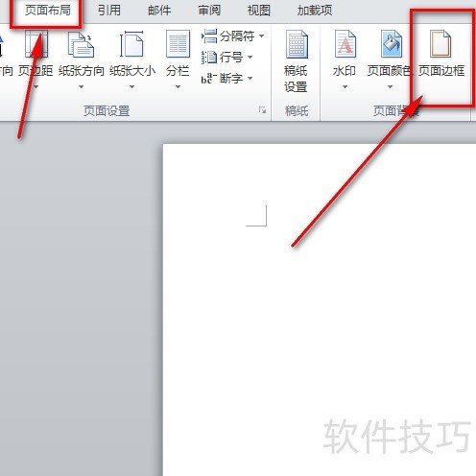Expand the 页边距 dropdown arrow
The image size is (476, 476).
36,86
